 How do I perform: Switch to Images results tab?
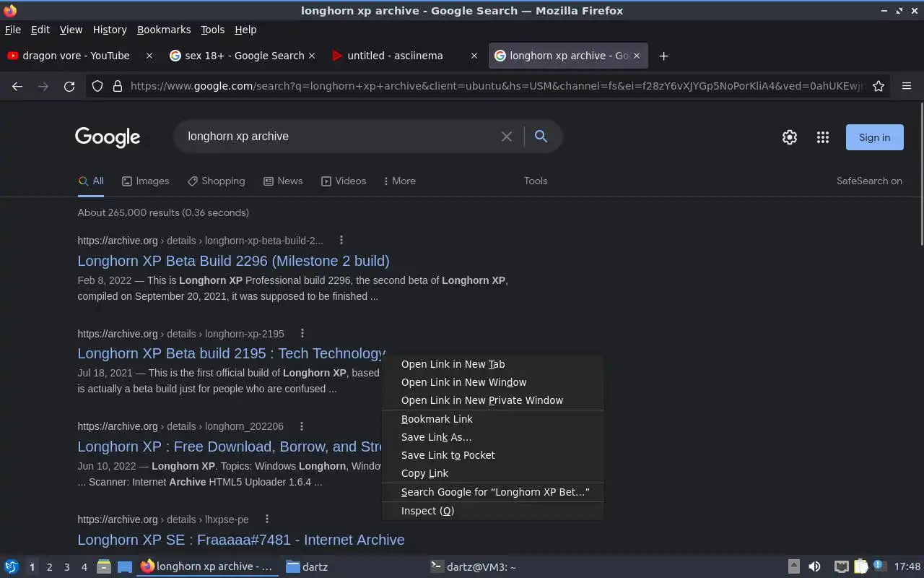[x=145, y=181]
